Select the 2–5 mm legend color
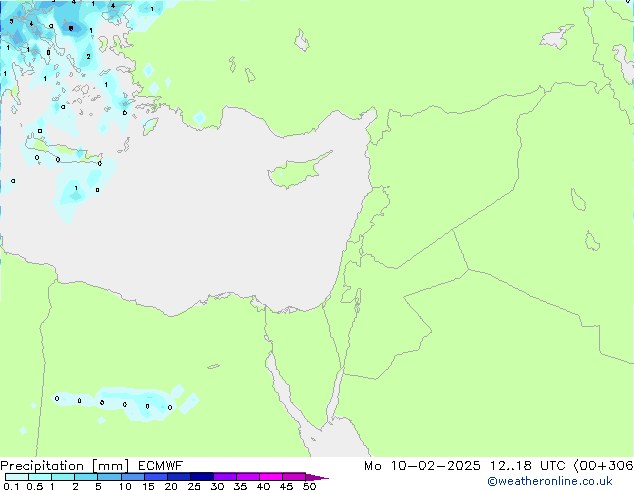Image resolution: width=634 pixels, height=490 pixels. pos(86,477)
